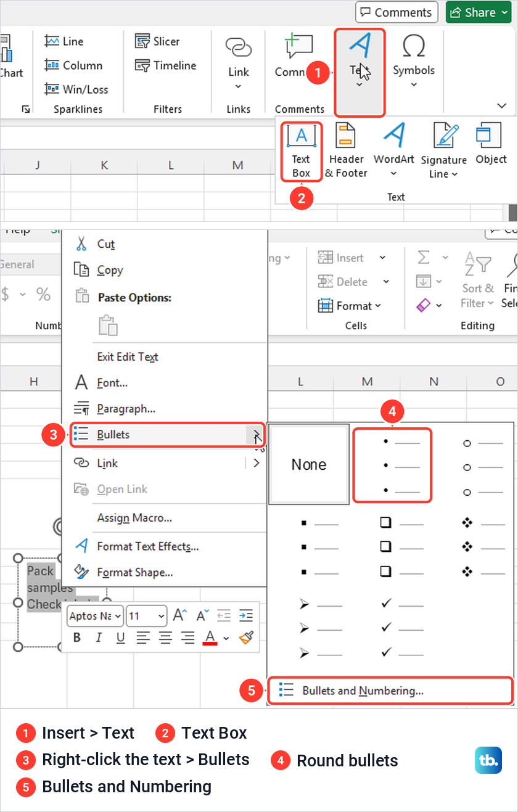Select Exit Edit Text
Image resolution: width=518 pixels, height=812 pixels.
165,357
